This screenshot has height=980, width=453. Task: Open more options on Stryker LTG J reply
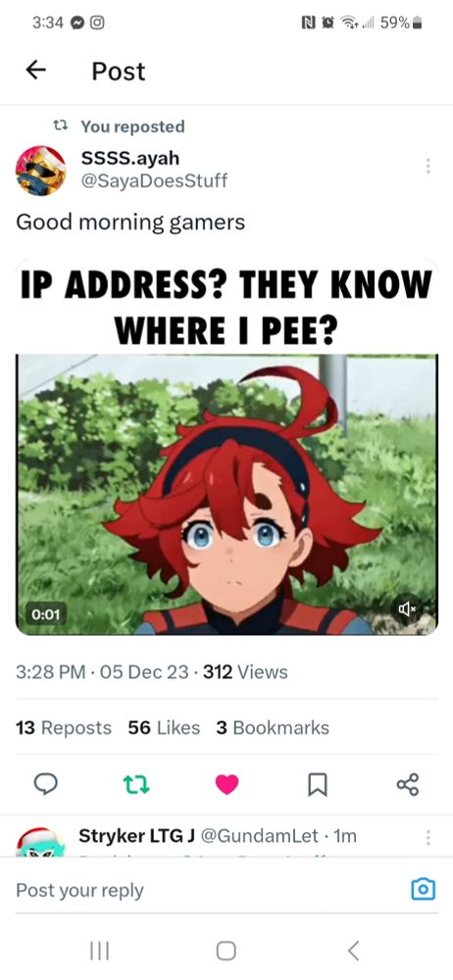click(x=428, y=837)
